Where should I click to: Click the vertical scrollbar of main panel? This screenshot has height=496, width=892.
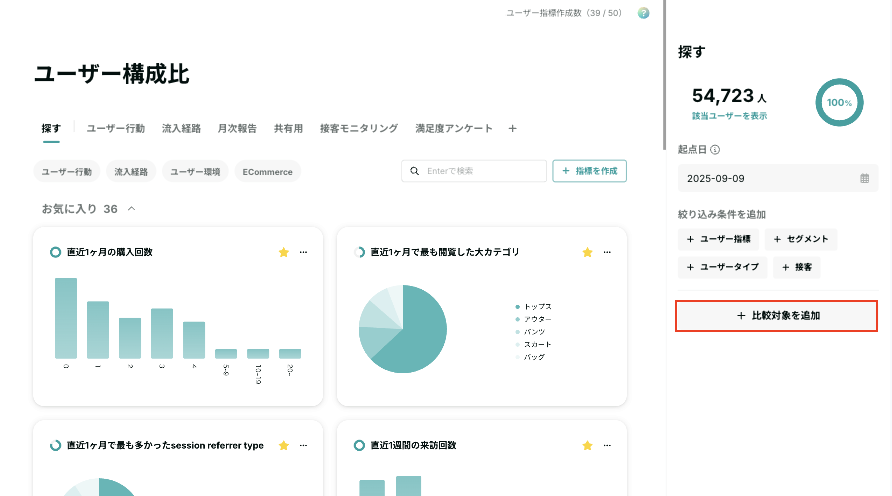pos(664,74)
